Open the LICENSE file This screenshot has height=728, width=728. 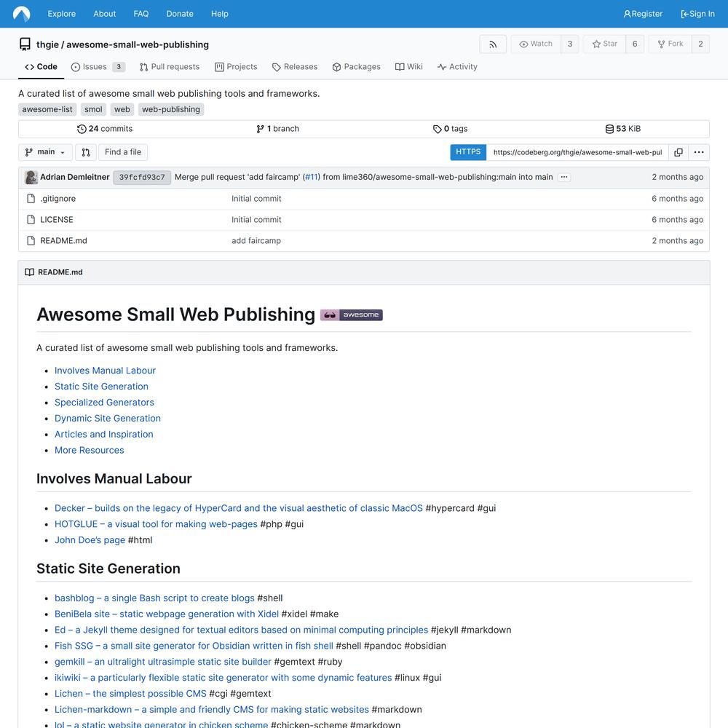(57, 220)
